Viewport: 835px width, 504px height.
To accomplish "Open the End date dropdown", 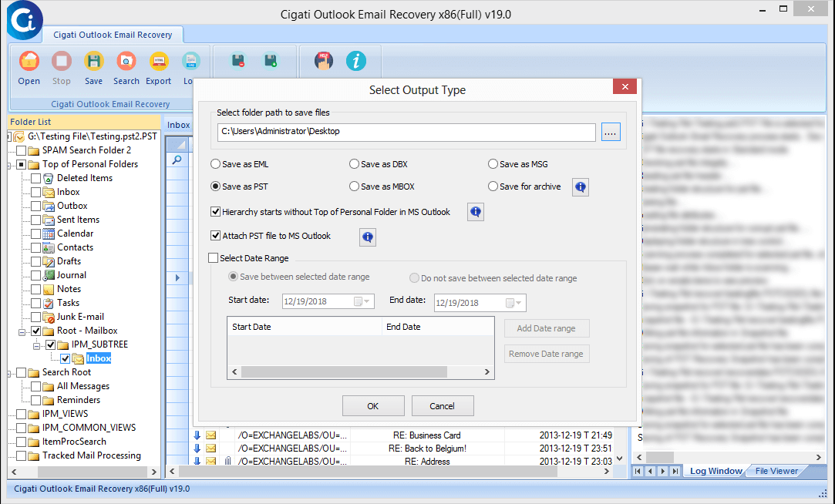I will [x=518, y=302].
